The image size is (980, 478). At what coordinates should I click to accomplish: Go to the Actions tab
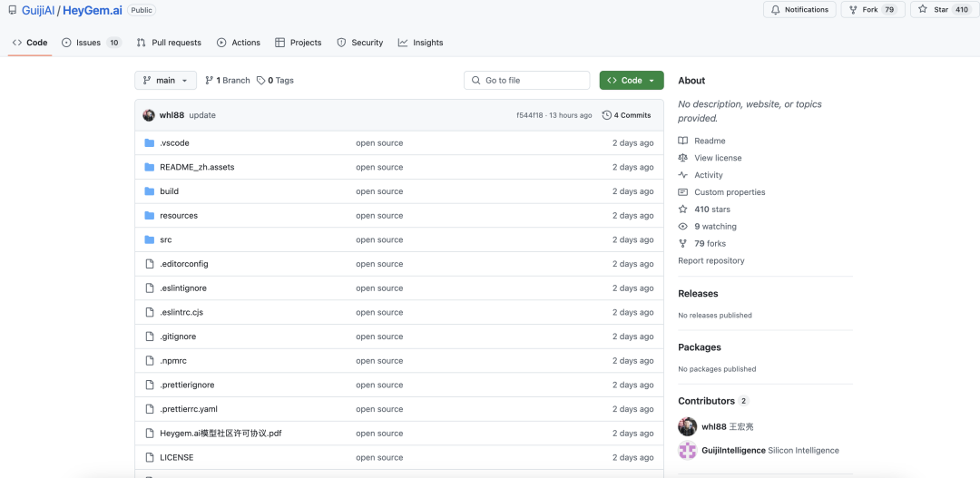(x=238, y=43)
